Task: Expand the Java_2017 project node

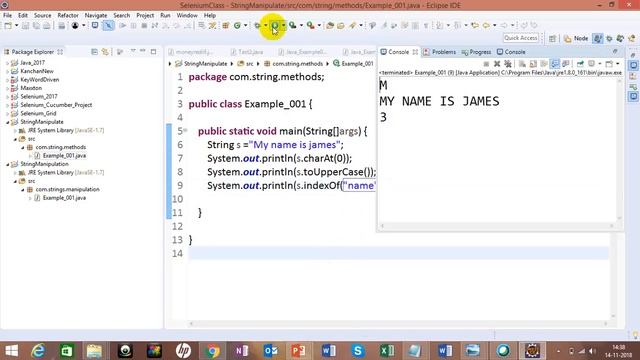Action: pyautogui.click(x=7, y=63)
